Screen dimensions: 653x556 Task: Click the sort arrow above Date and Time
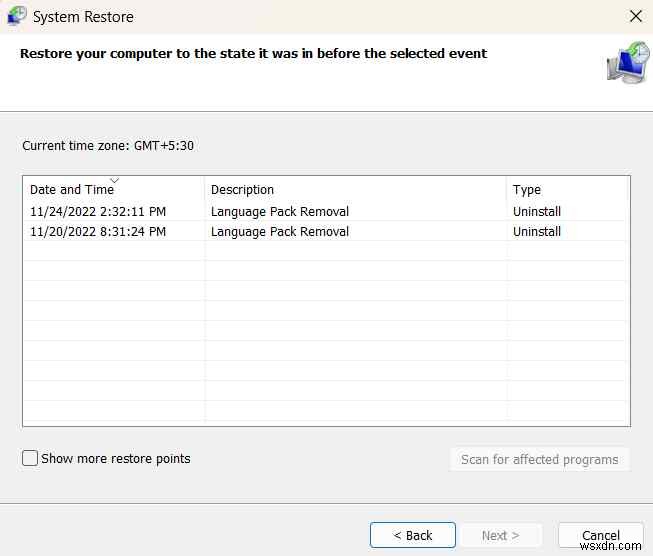point(114,180)
